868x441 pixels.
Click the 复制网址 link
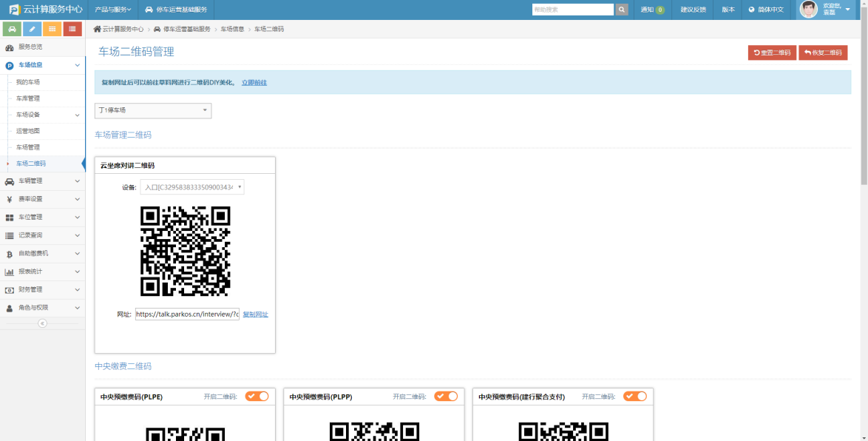pyautogui.click(x=255, y=314)
